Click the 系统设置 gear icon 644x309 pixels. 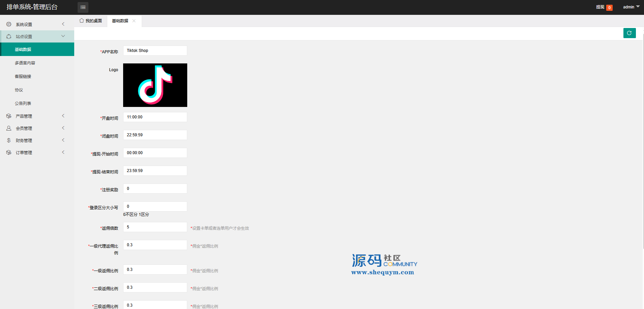pos(9,24)
